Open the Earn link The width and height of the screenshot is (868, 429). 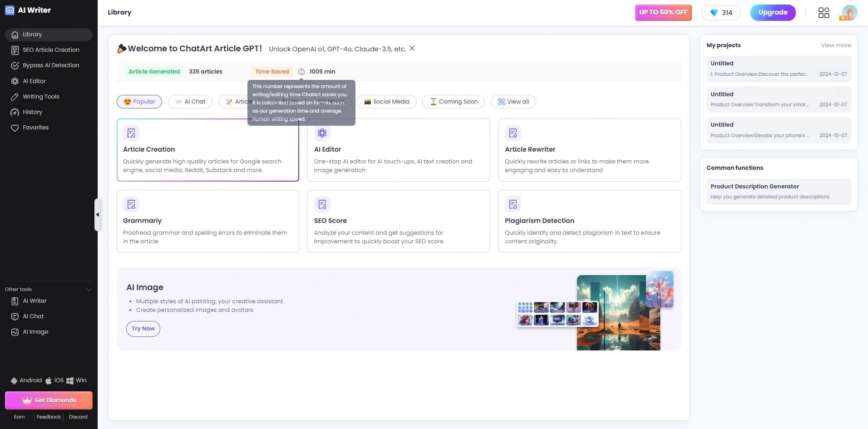pos(20,417)
